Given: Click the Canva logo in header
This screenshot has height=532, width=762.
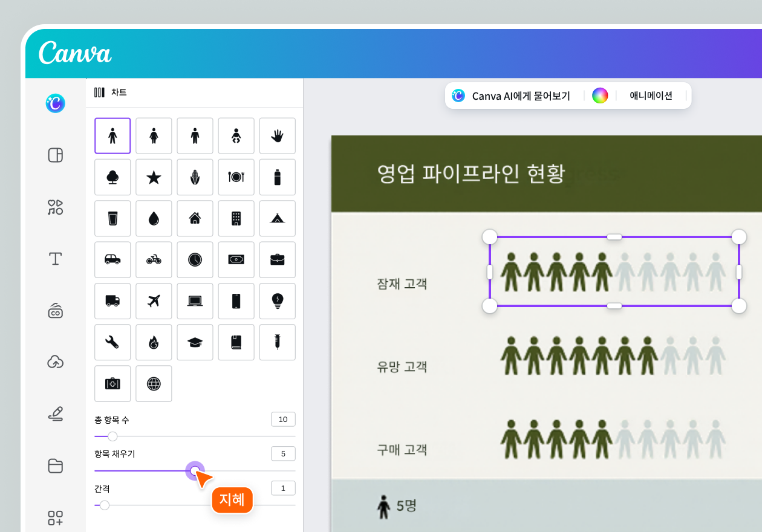Looking at the screenshot, I should (x=75, y=53).
